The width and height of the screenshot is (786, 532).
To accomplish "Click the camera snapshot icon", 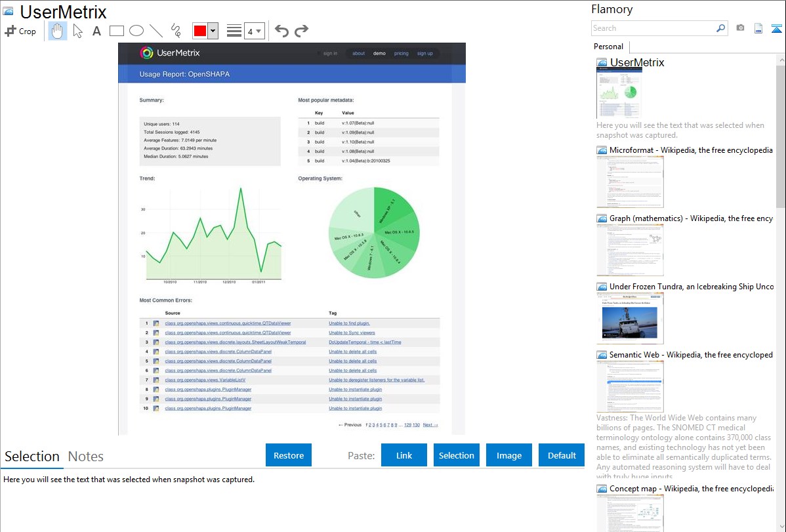I will click(740, 28).
